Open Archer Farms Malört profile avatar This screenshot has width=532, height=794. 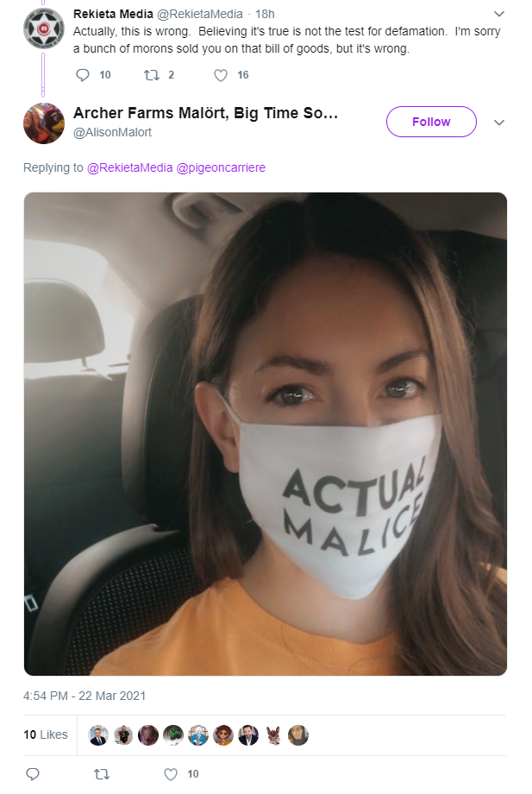coord(44,123)
